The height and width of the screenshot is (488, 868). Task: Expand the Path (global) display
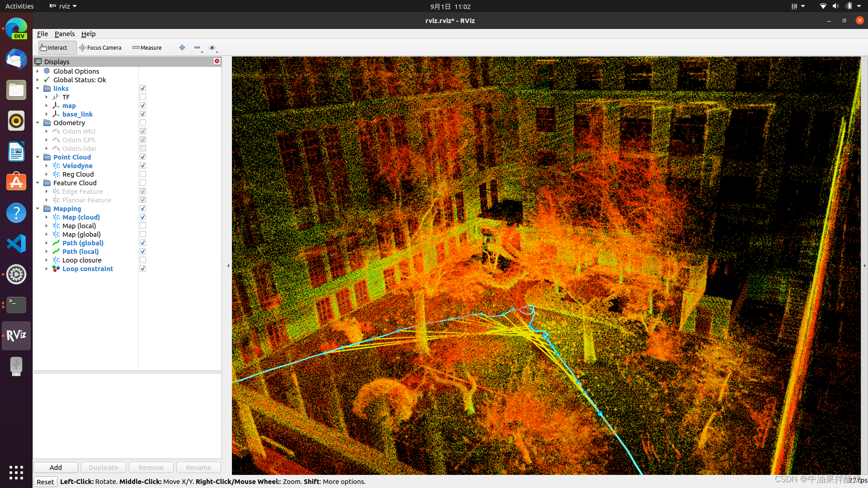point(47,243)
